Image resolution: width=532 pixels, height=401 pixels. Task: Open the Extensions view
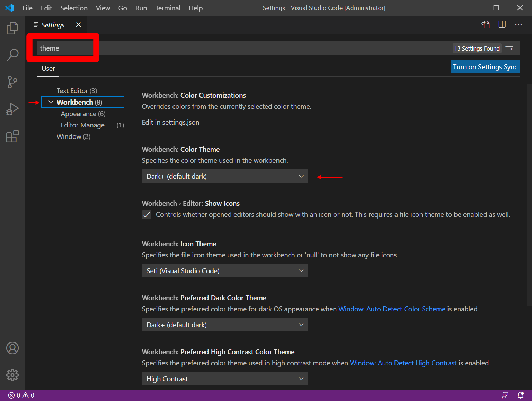12,136
